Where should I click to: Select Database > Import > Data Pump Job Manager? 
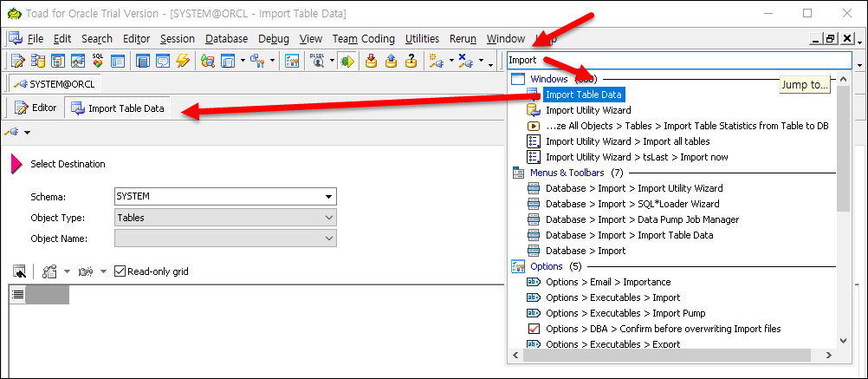tap(642, 219)
